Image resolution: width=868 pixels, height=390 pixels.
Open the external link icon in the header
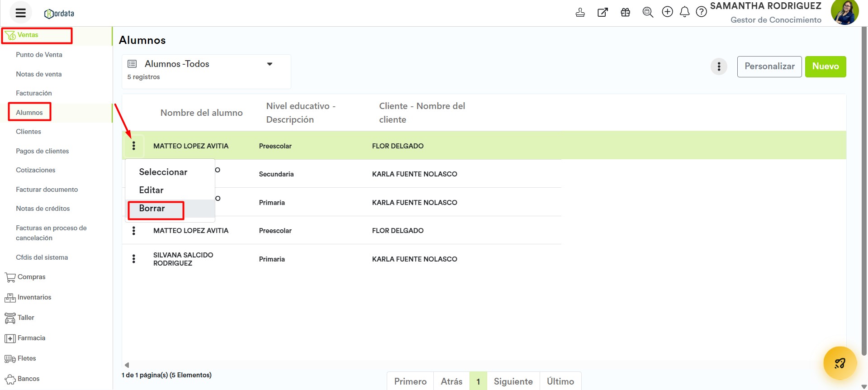(602, 12)
